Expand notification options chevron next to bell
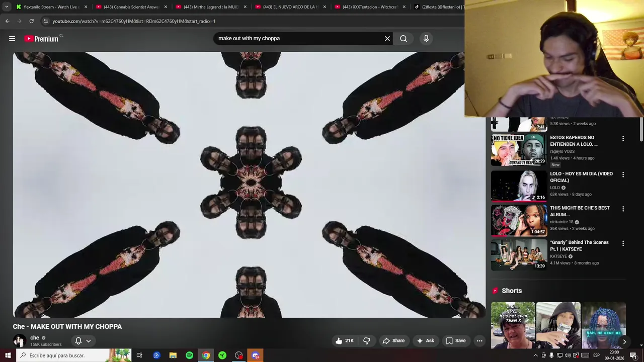Image resolution: width=644 pixels, height=362 pixels. tap(89, 341)
